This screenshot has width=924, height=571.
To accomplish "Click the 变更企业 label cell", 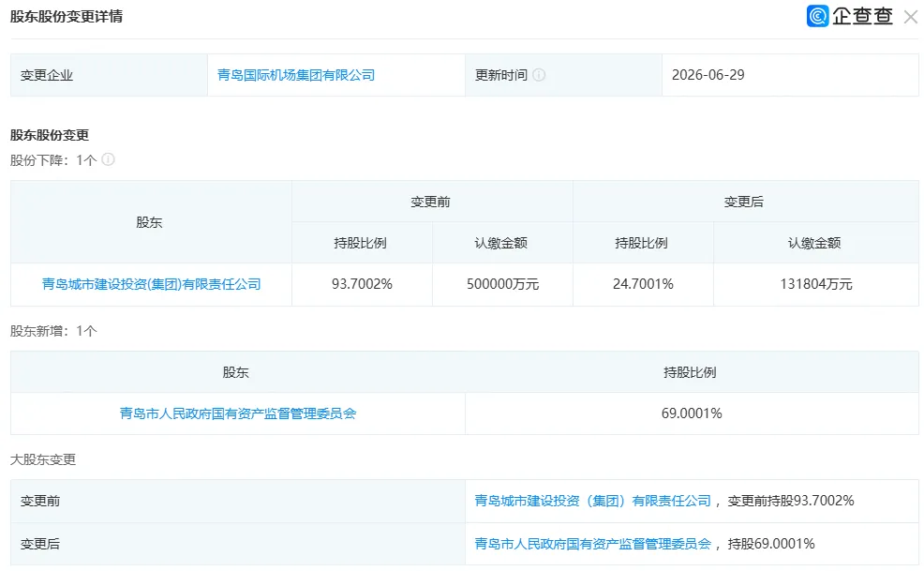I will coord(109,75).
